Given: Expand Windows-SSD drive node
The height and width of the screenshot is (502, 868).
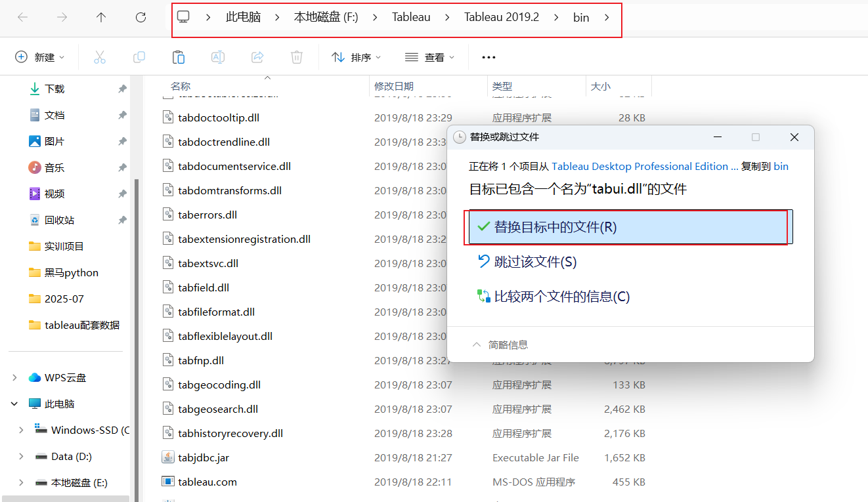Looking at the screenshot, I should click(21, 430).
